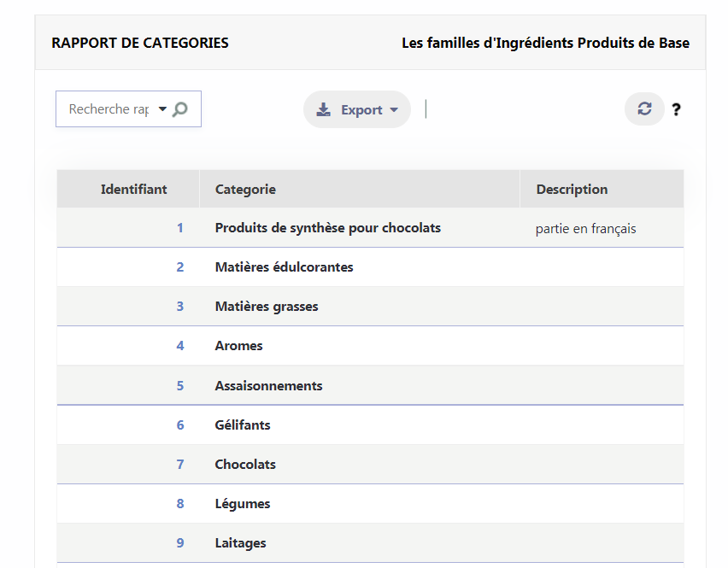Click the refresh report icon

[644, 109]
